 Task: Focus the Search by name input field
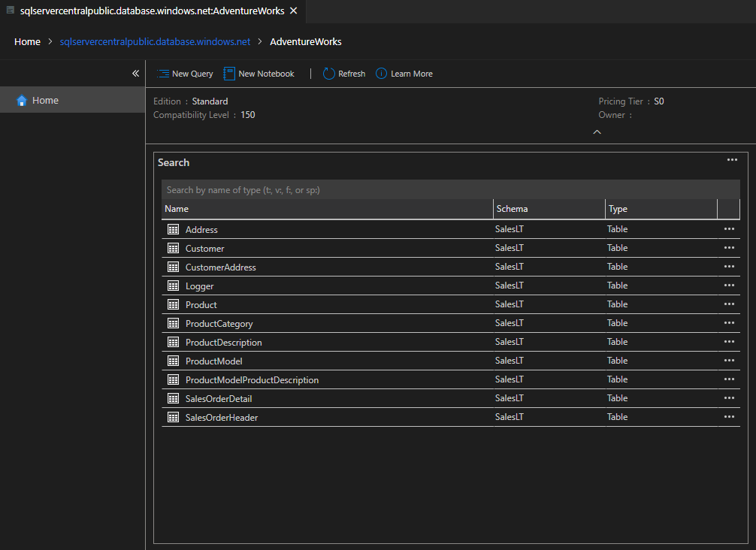(x=450, y=190)
